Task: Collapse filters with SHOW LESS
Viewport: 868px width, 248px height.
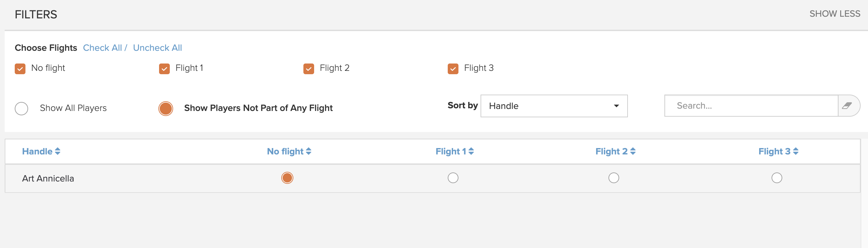Action: pos(835,14)
